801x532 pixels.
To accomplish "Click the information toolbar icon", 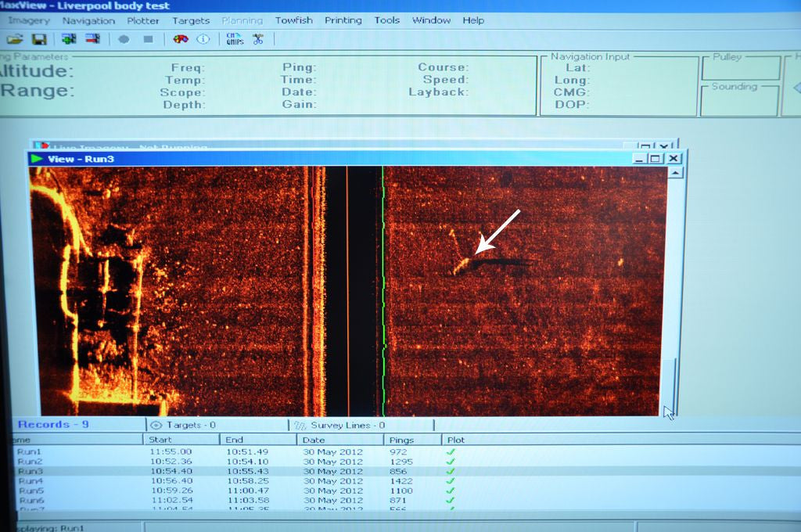I will (x=203, y=39).
